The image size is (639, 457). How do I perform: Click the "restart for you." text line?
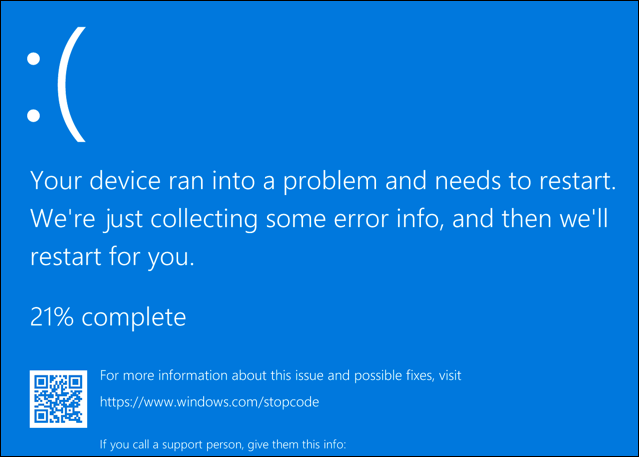coord(112,257)
